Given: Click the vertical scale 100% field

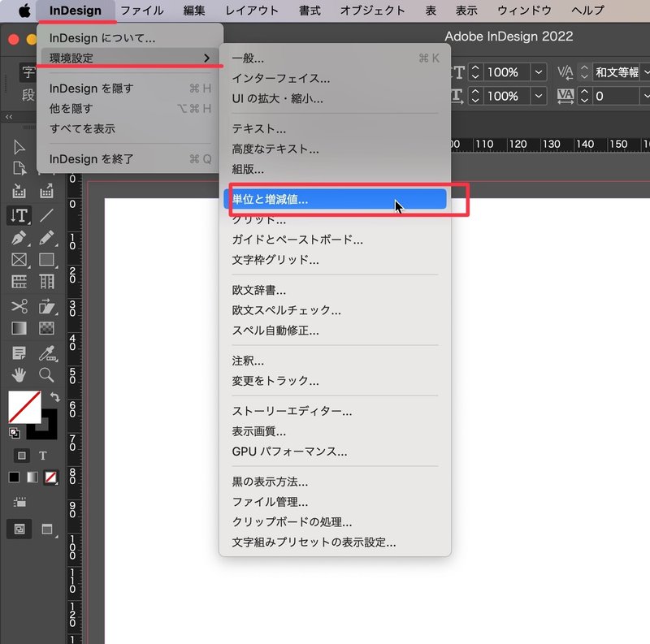Looking at the screenshot, I should point(506,72).
